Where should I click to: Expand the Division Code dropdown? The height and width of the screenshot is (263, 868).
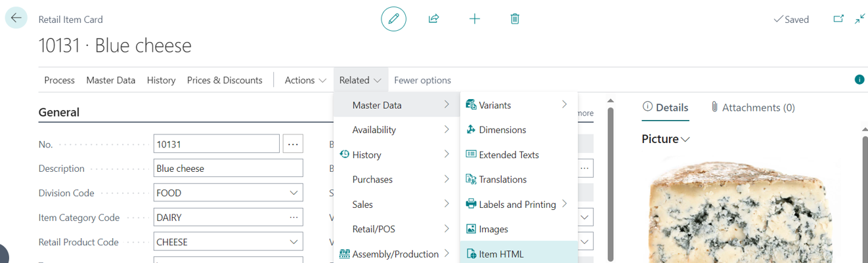(x=293, y=193)
